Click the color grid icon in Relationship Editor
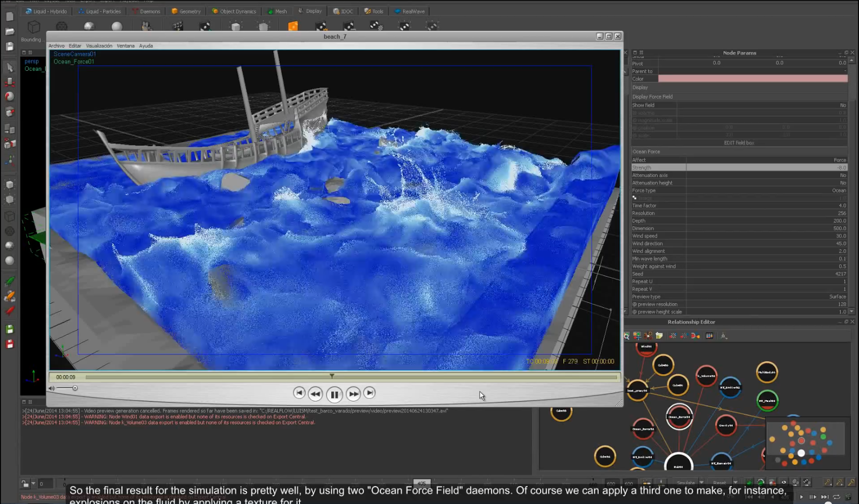This screenshot has width=859, height=504. point(709,336)
